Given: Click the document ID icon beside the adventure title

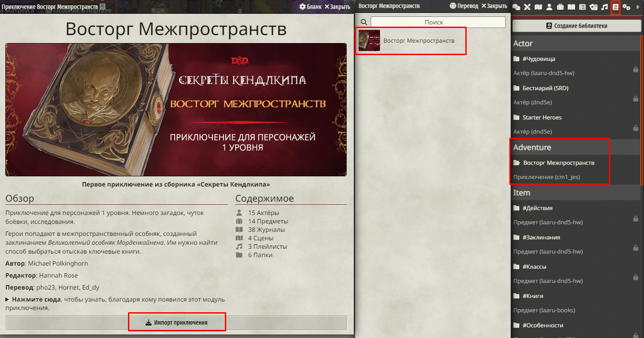Looking at the screenshot, I should (x=103, y=7).
